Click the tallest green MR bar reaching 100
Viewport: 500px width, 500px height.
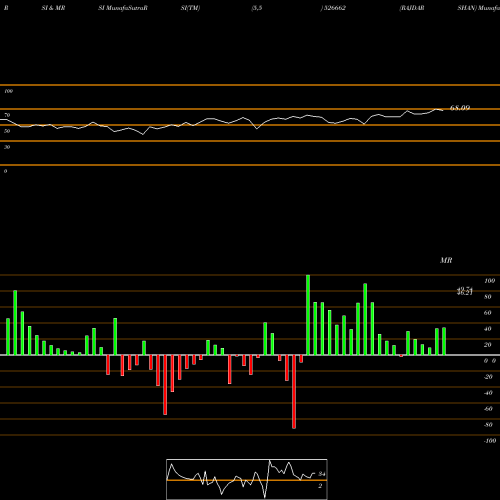(x=308, y=315)
